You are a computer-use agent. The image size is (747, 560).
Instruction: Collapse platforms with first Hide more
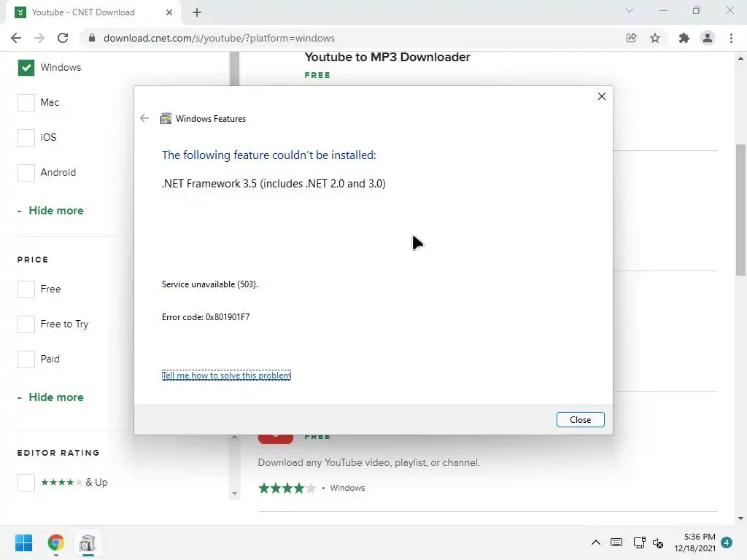pyautogui.click(x=50, y=211)
